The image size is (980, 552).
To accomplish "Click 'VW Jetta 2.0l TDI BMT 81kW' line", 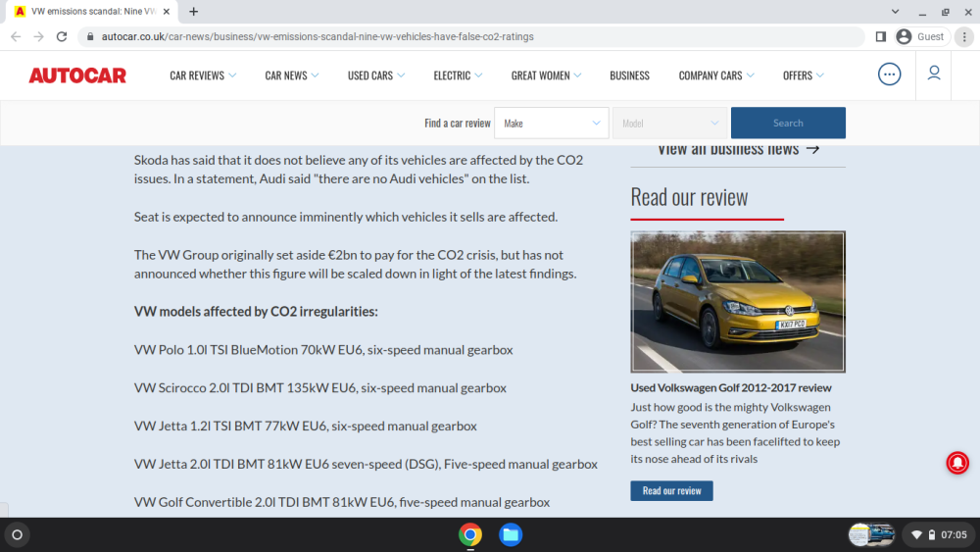I will 366,465.
